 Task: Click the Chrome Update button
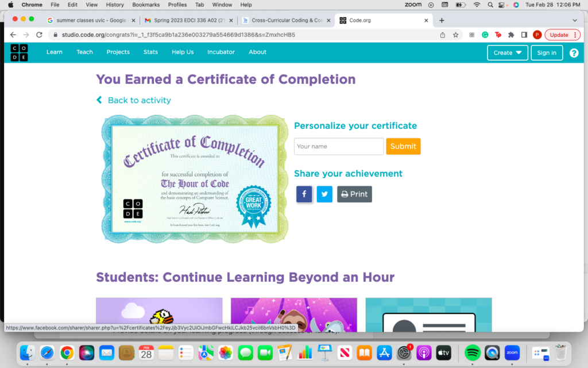563,34
